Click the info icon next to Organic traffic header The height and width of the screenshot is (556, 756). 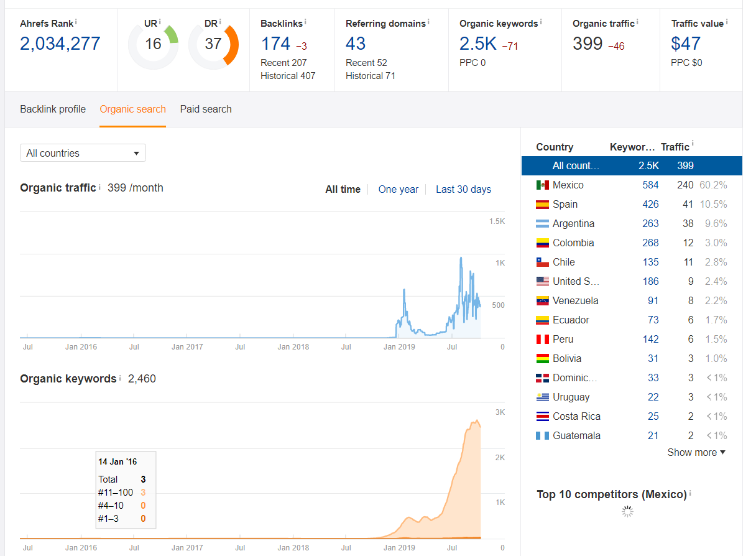[638, 22]
